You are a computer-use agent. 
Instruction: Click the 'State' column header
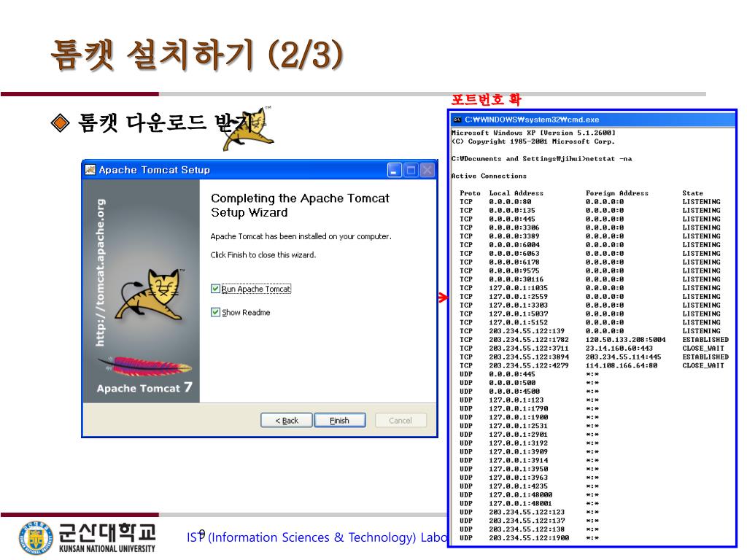(x=692, y=192)
